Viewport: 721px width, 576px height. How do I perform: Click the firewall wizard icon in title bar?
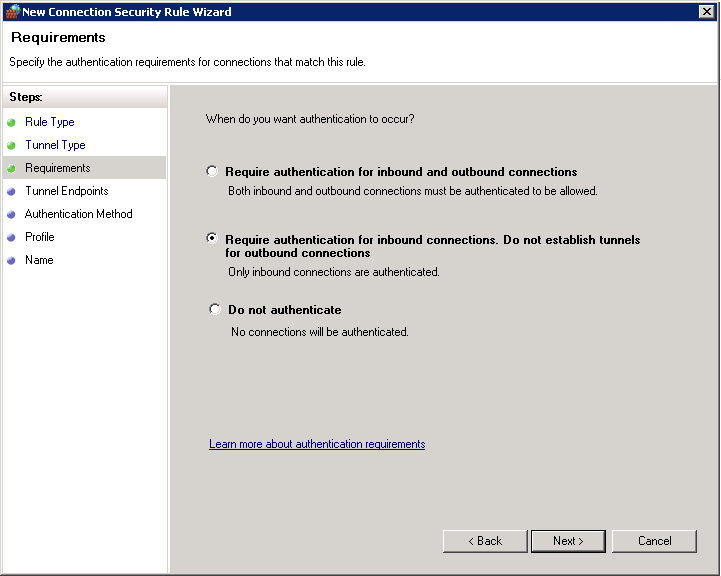tap(12, 11)
